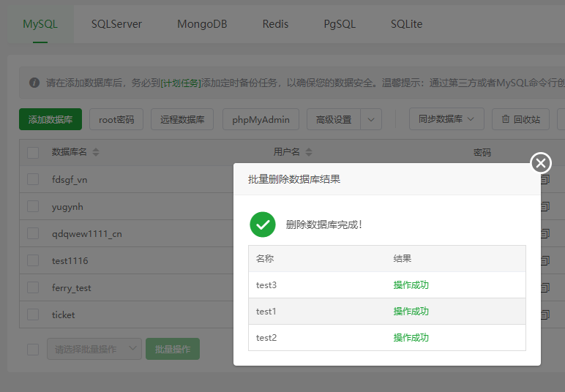Check the test1116 database checkbox
The image size is (565, 392).
coord(33,260)
